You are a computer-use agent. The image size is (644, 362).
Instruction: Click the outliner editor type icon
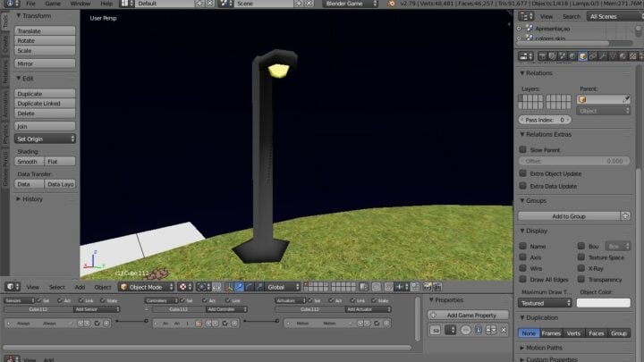tap(524, 16)
